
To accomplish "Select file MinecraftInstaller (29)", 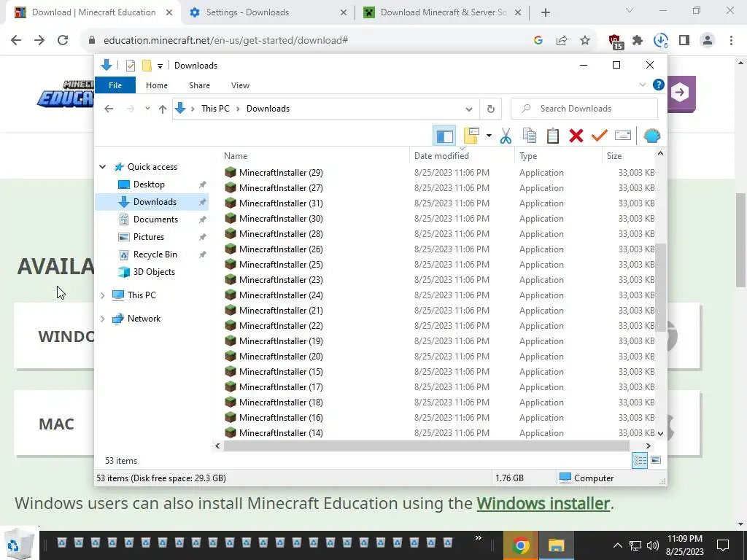I will tap(281, 172).
